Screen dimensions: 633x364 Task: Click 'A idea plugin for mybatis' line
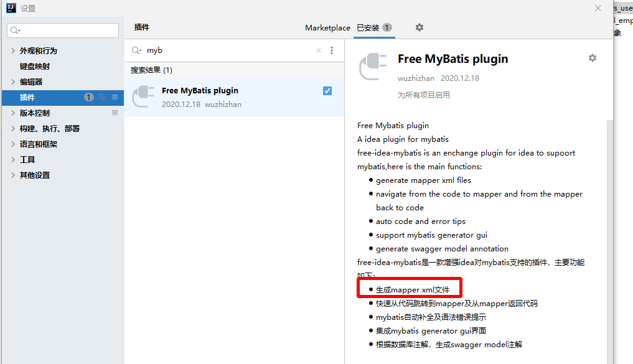pos(403,139)
